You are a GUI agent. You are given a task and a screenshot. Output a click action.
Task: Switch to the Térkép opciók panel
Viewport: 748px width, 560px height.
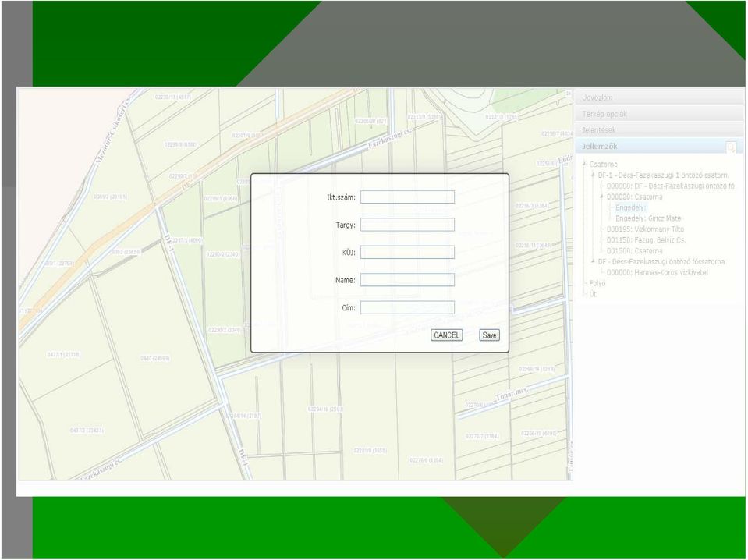[659, 114]
